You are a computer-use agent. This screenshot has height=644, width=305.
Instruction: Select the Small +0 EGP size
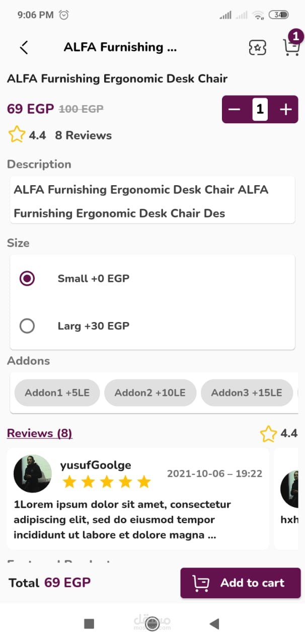coord(27,278)
